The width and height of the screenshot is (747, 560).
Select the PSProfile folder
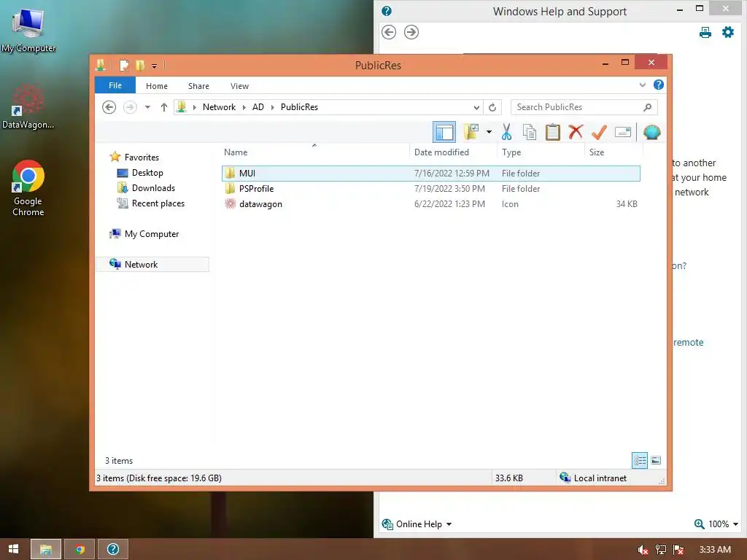[x=430, y=189]
